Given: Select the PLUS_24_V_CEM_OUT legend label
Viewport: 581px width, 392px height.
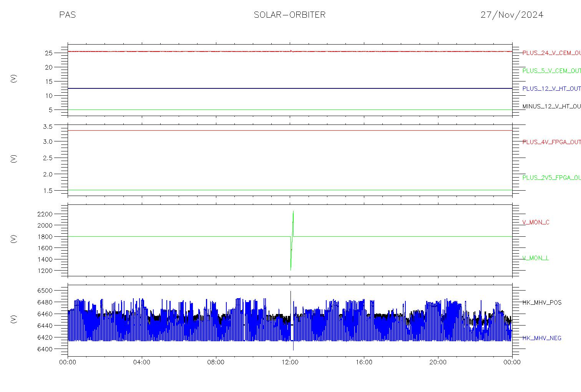Looking at the screenshot, I should pyautogui.click(x=551, y=53).
